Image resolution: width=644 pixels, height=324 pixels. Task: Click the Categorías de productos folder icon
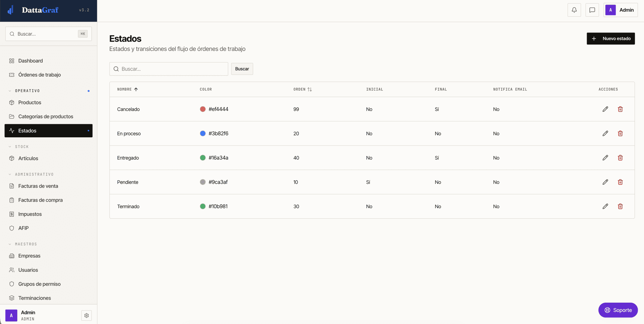[x=12, y=116]
